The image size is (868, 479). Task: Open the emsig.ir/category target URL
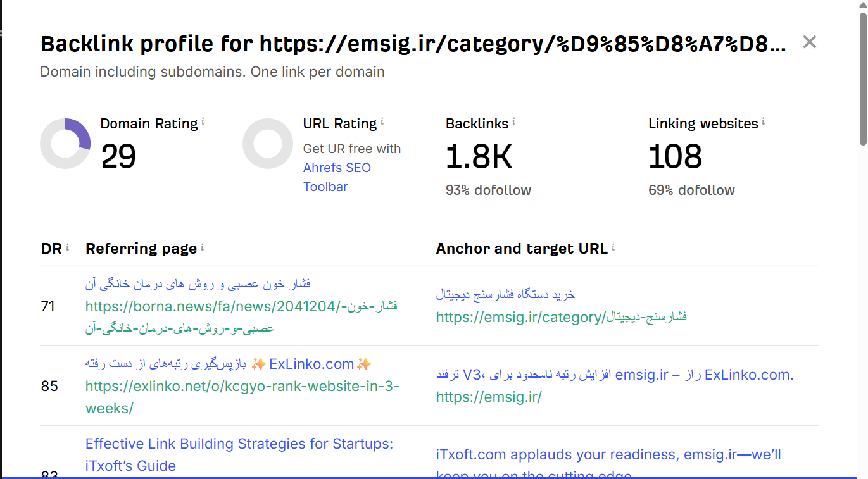click(x=561, y=317)
